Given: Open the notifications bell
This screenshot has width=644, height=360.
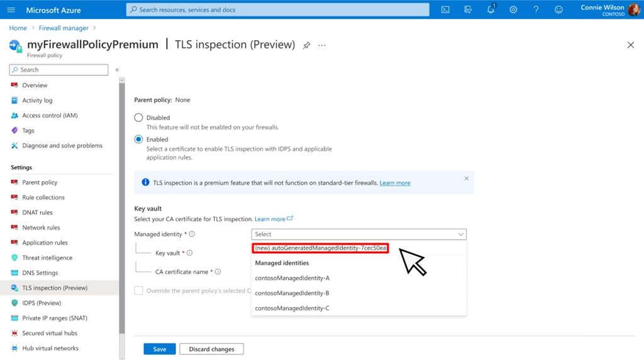Looking at the screenshot, I should click(x=491, y=9).
